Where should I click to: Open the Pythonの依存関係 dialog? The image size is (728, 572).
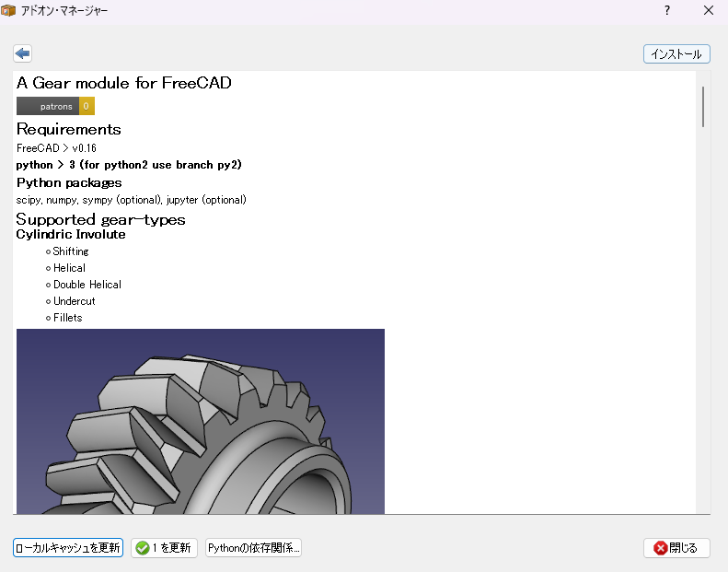(x=253, y=548)
